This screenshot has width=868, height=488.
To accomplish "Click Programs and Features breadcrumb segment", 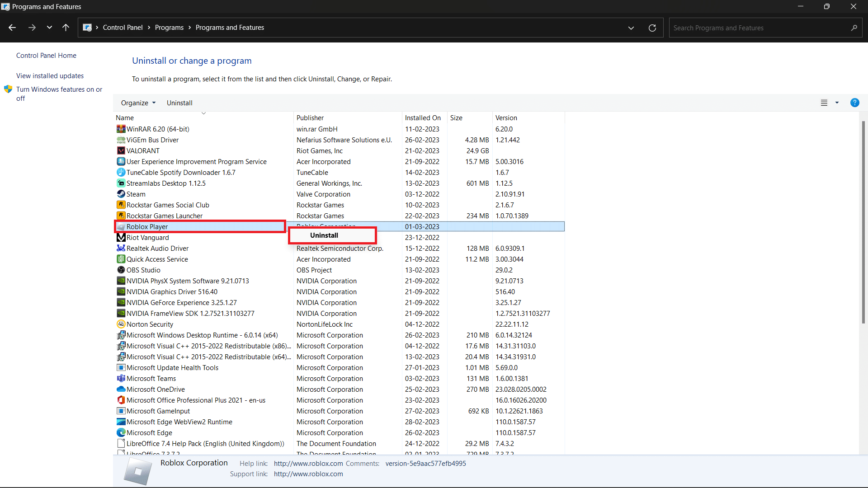I will 230,28.
